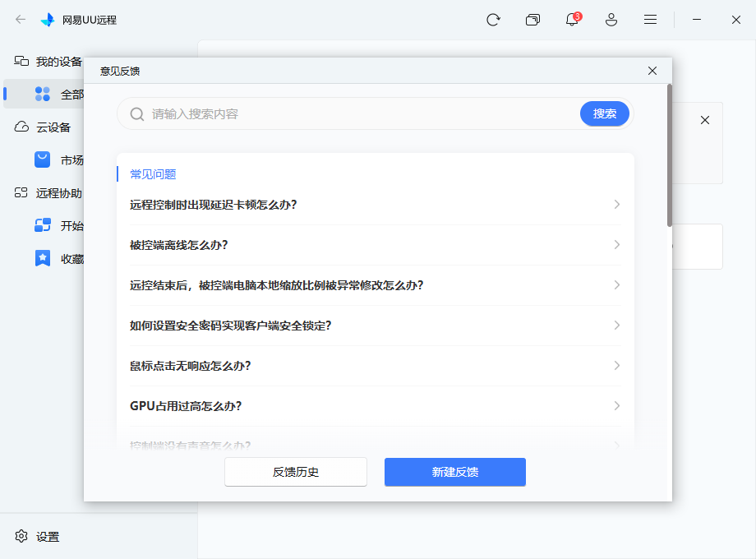Click the 常见问题 section heading
Screen dimensions: 756x559
tap(153, 174)
